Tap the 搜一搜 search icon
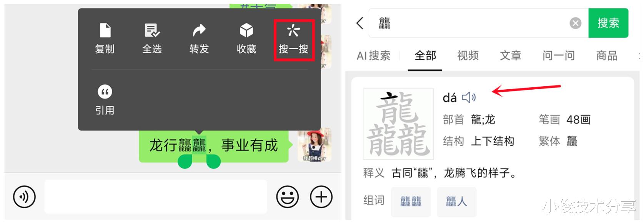644x224 pixels. [294, 30]
